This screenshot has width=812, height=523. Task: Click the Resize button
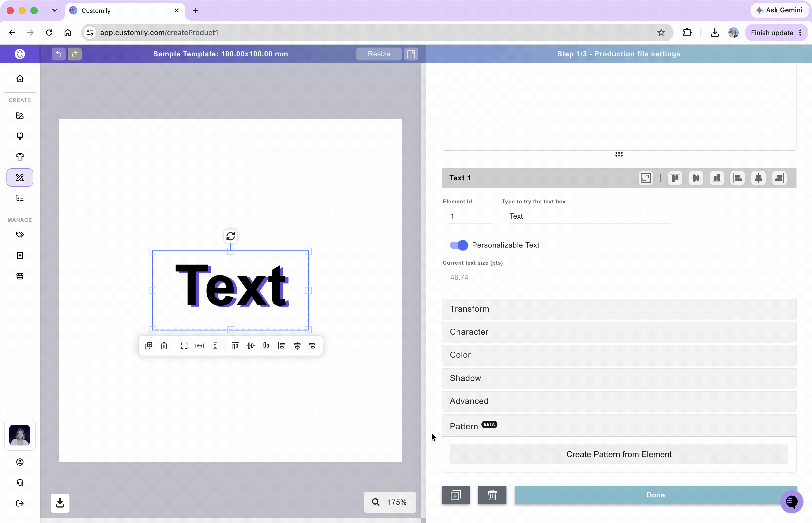[379, 54]
